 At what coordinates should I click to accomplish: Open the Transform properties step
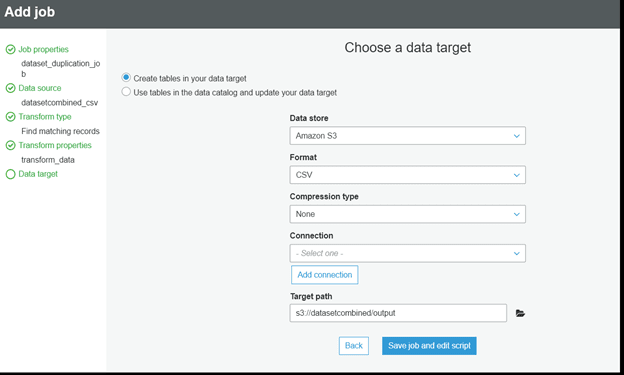coord(55,145)
